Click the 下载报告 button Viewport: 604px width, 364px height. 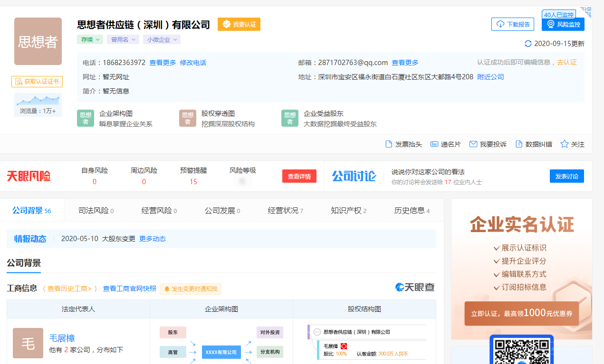click(512, 24)
